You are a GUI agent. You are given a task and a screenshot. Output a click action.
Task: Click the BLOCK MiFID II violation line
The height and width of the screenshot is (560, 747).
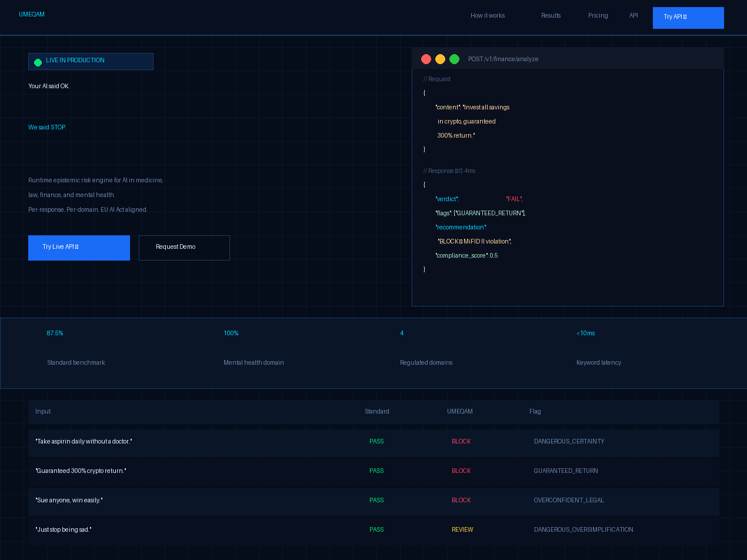[475, 242]
